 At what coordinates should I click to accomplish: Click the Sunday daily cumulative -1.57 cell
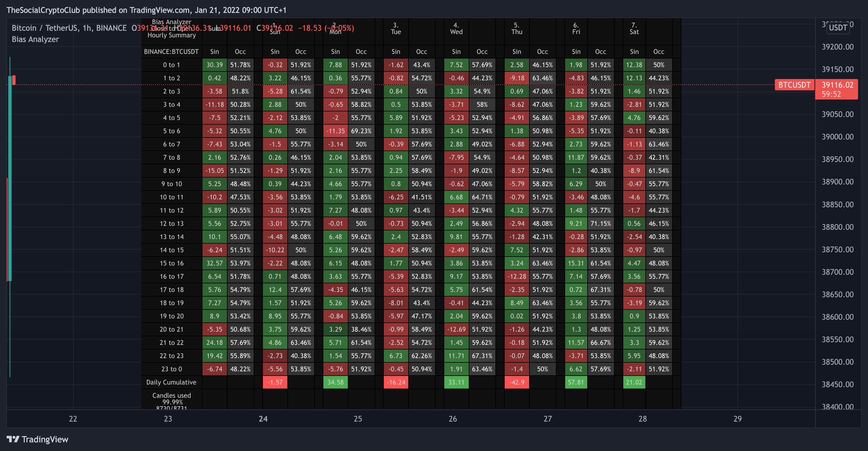[275, 382]
